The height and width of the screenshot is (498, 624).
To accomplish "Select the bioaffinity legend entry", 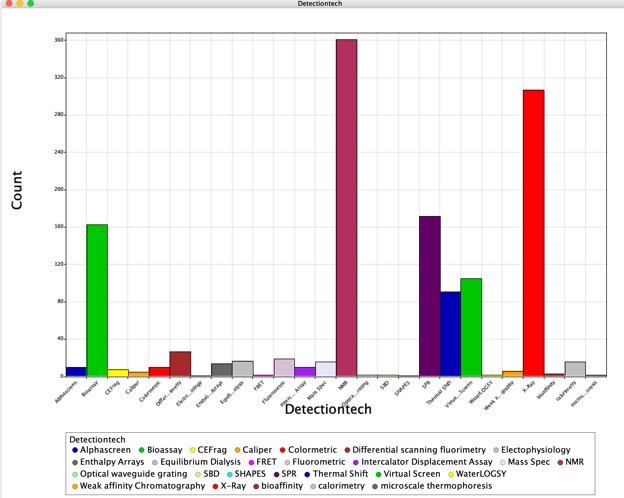I will [278, 486].
